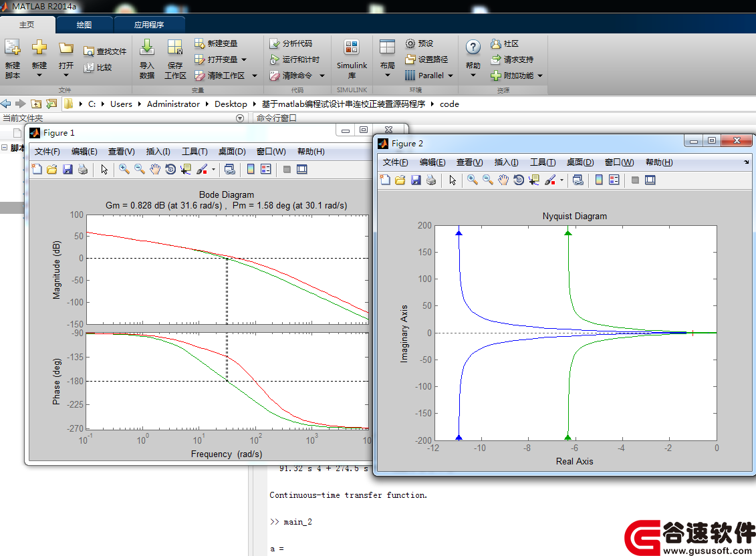Image resolution: width=756 pixels, height=556 pixels.
Task: Open Figure 1 File (文件) menu
Action: click(x=47, y=152)
